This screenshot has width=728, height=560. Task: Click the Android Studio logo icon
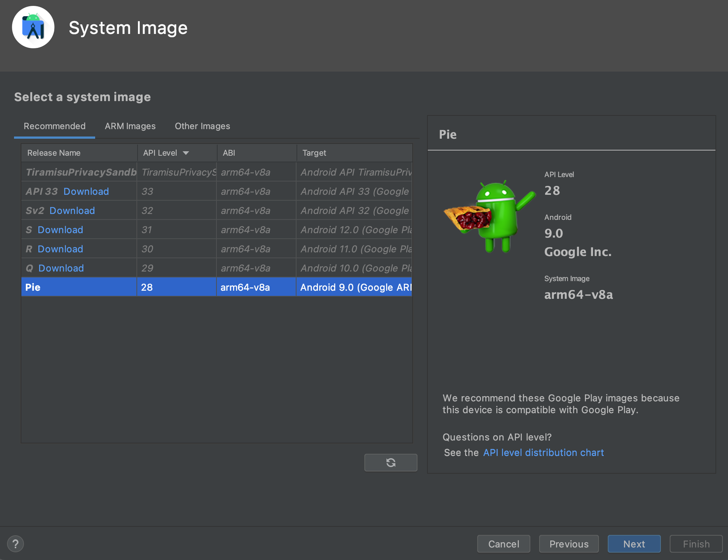point(33,27)
